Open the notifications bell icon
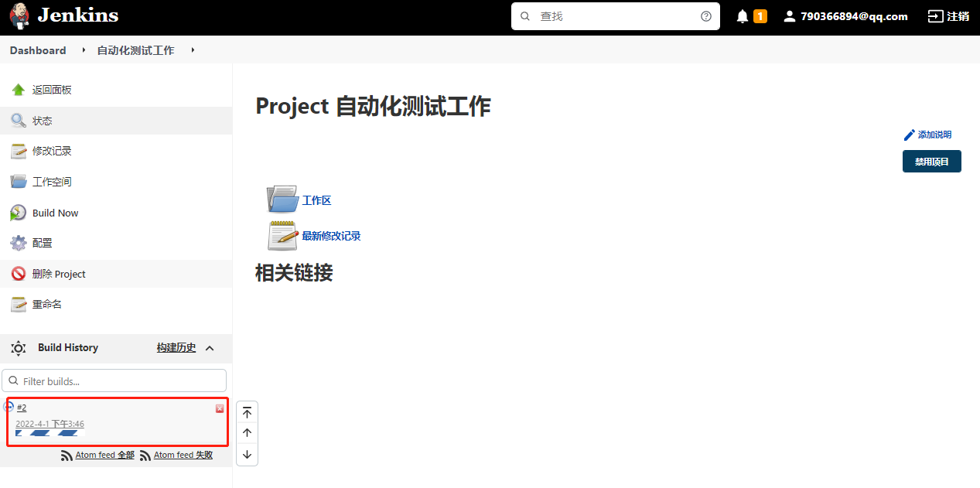The width and height of the screenshot is (980, 488). click(743, 16)
